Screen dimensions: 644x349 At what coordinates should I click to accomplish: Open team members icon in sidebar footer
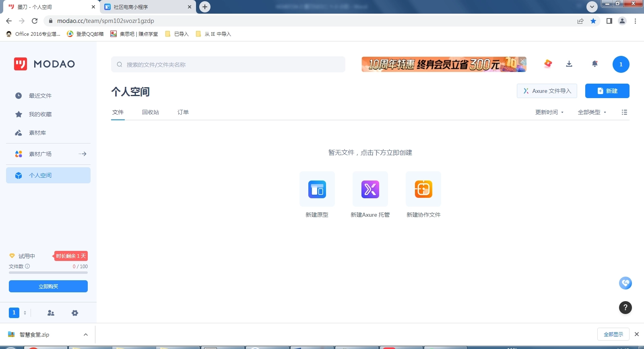51,313
